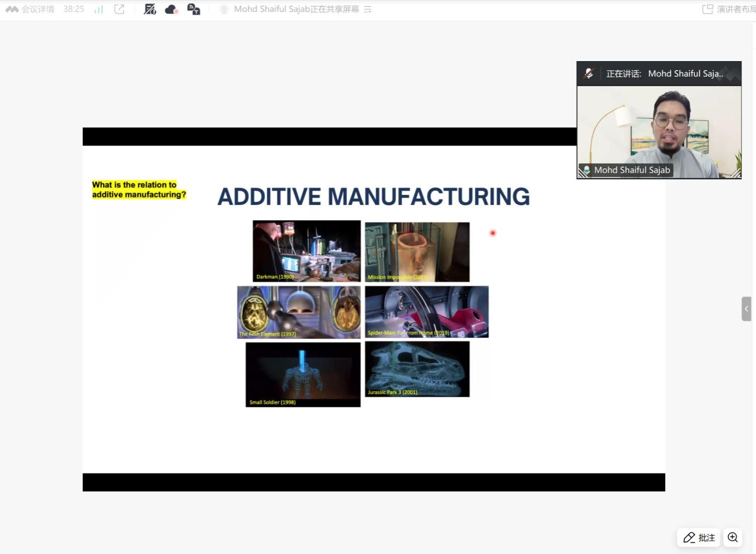Screen dimensions: 756x554
Task: Open the live captions translation icon
Action: (x=194, y=10)
